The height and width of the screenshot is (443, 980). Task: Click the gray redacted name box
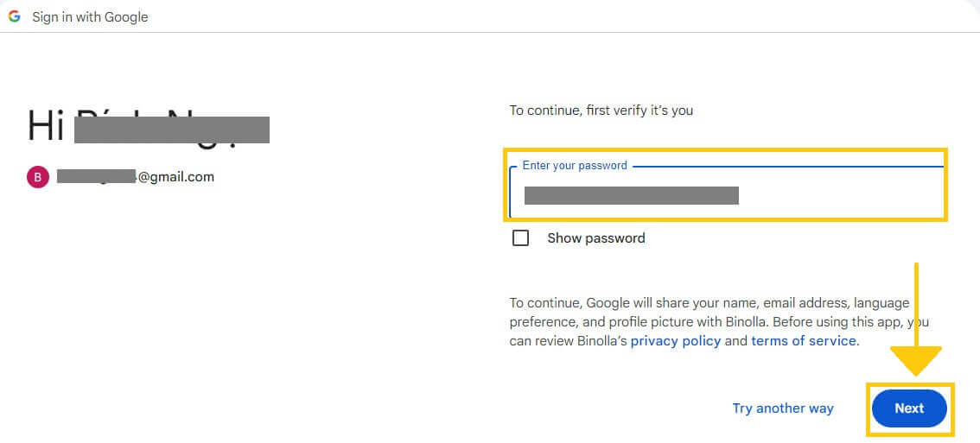[x=171, y=130]
